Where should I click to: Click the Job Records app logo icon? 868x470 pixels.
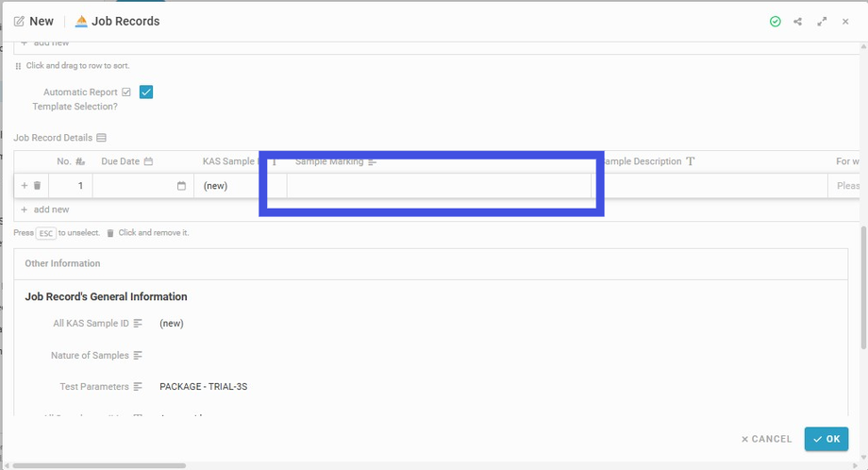point(81,21)
